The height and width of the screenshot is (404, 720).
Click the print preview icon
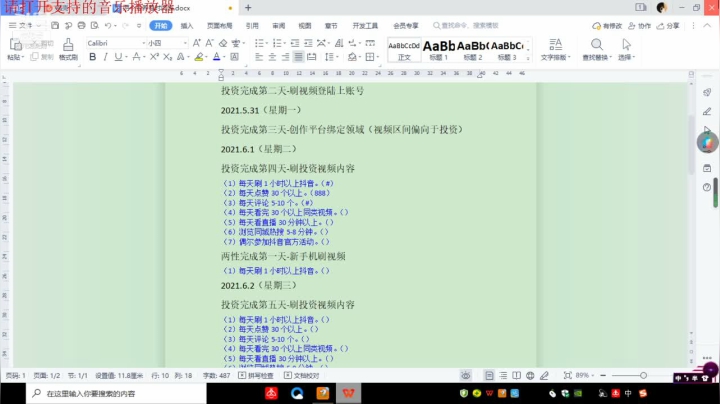95,25
